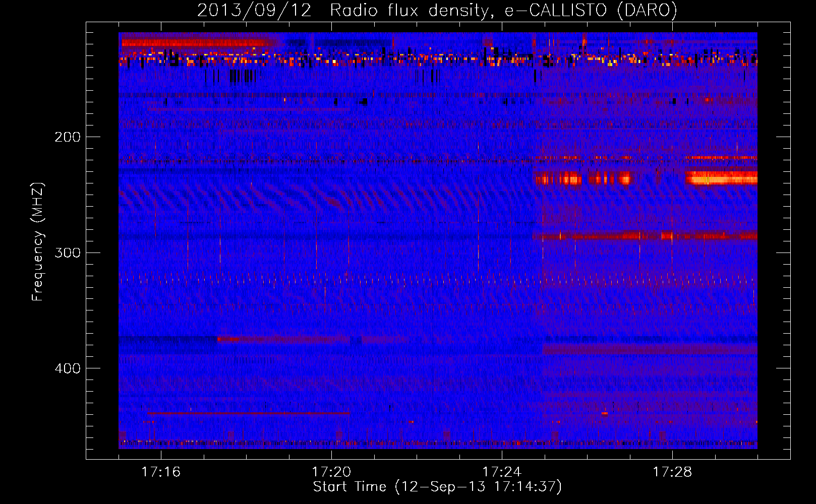Click the 17:20 time tick label
Viewport: 816px width, 504px height.
(x=331, y=472)
